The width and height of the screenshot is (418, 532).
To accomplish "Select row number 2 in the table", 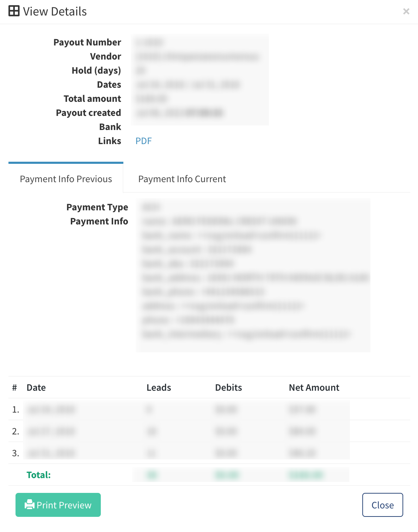I will point(16,431).
